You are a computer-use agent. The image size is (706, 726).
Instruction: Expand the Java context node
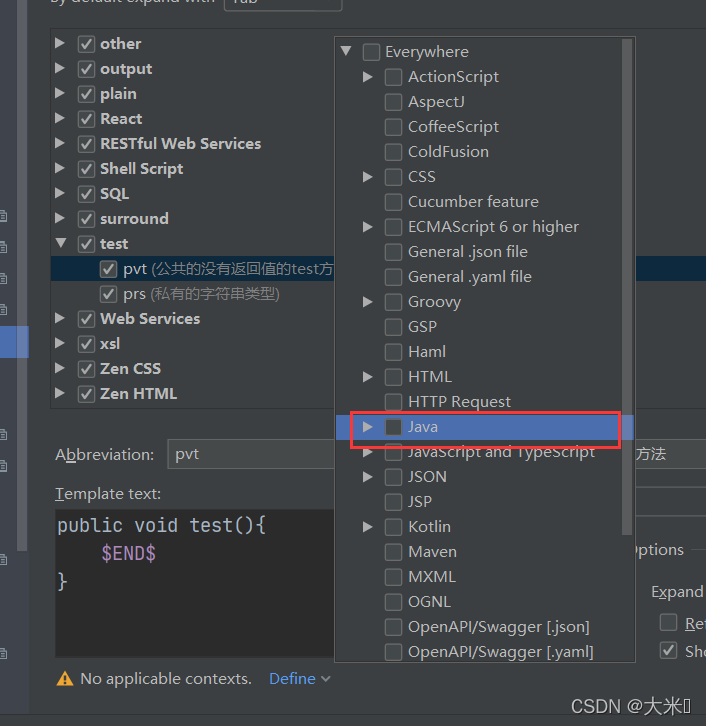[x=368, y=427]
